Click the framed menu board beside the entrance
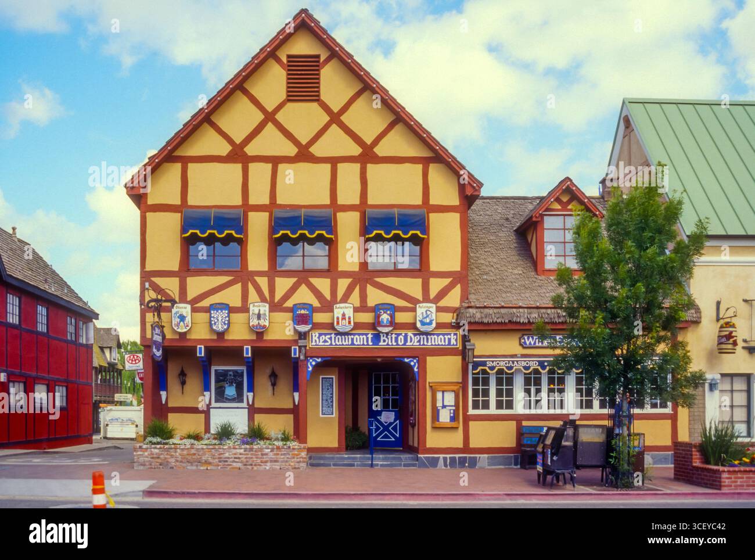 pos(445,405)
